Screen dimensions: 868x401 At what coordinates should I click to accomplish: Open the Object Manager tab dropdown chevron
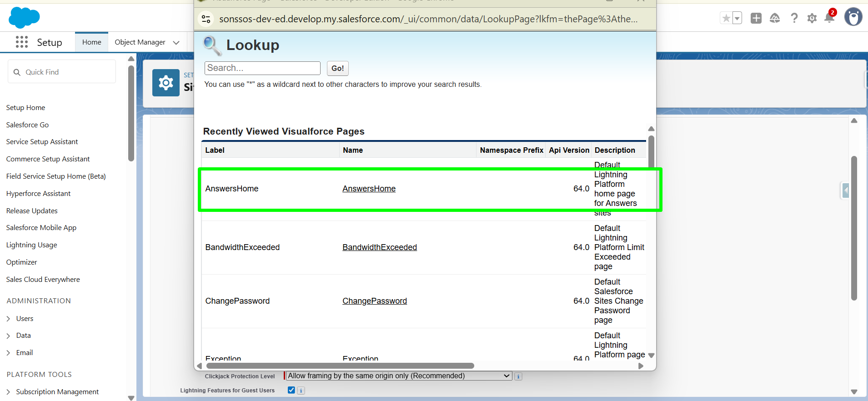click(x=176, y=42)
